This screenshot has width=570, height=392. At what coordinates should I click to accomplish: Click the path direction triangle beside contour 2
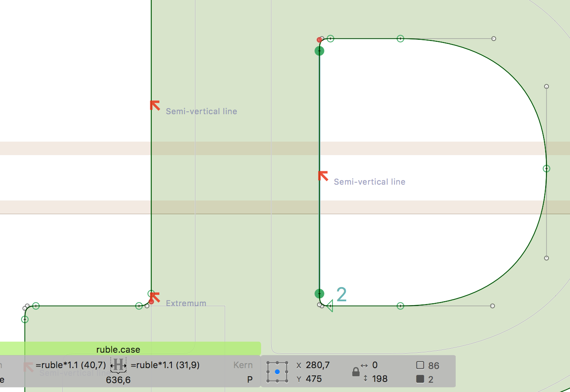[x=330, y=306]
